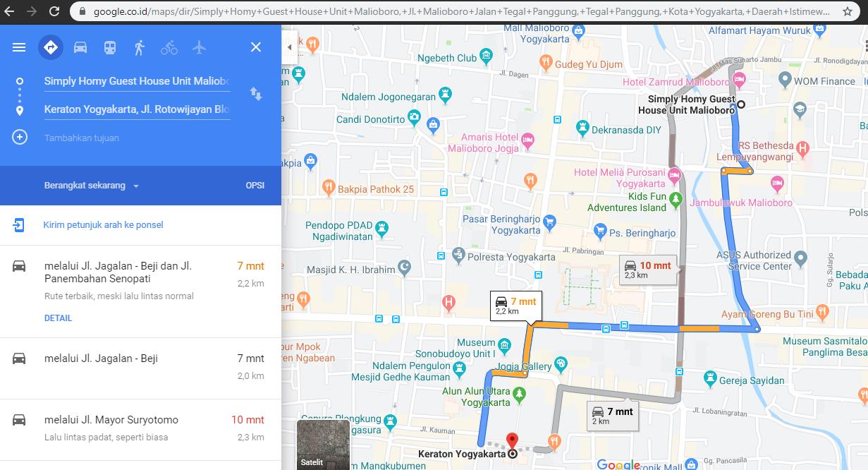The height and width of the screenshot is (470, 868).
Task: Click the Gudeg Yu Djum restaurant marker
Action: pos(546,62)
